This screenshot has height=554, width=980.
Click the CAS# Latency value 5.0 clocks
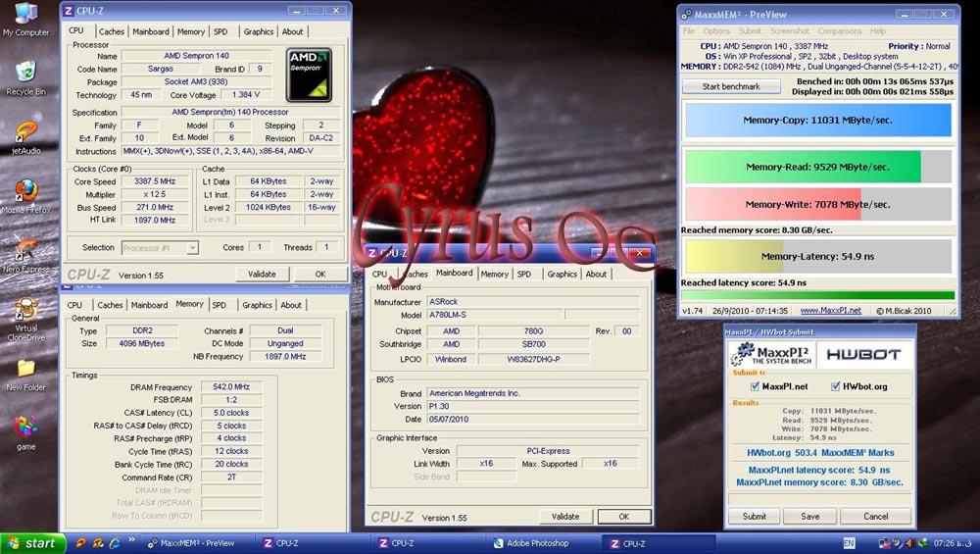[x=231, y=413]
